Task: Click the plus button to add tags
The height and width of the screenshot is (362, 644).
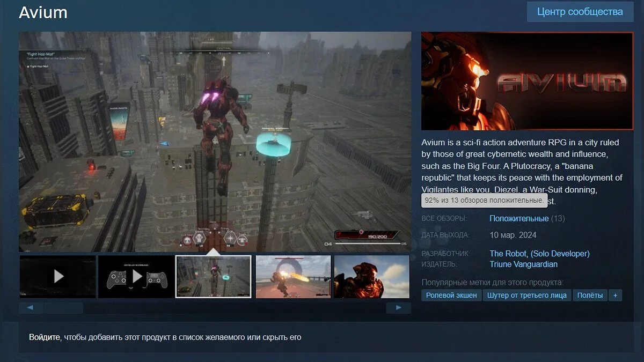Action: tap(616, 295)
